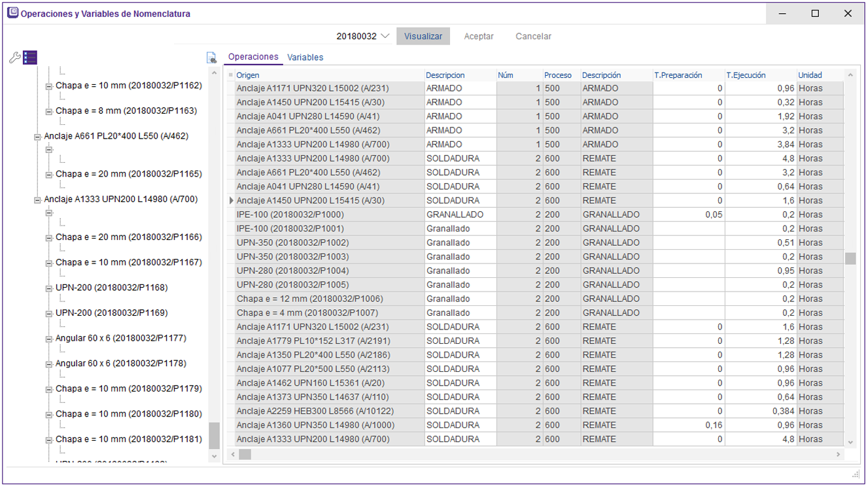Image resolution: width=868 pixels, height=487 pixels.
Task: Click the document gear icon beside Operaciones
Action: (211, 58)
